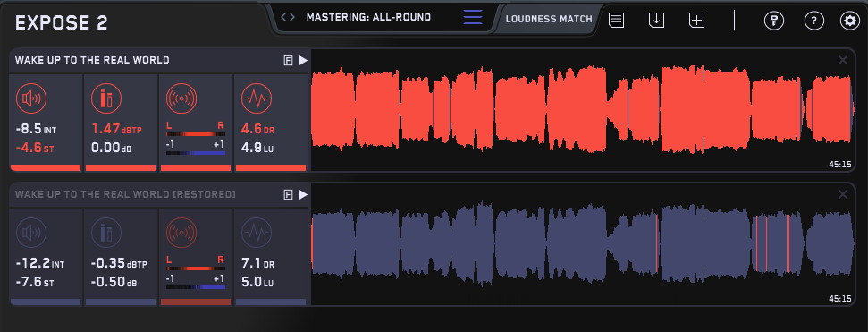868x332 pixels.
Task: Click the red stereo field icon, first track
Action: click(181, 98)
